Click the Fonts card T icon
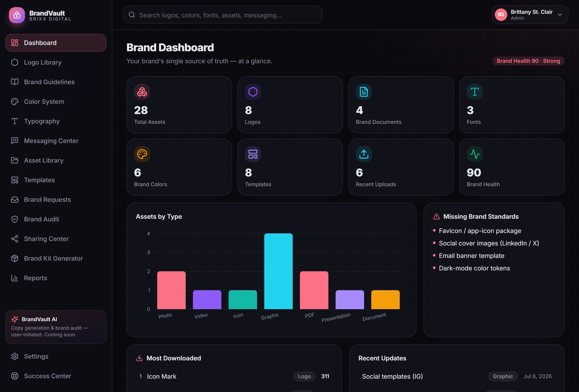Screen dimensions: 579x392 pos(475,92)
